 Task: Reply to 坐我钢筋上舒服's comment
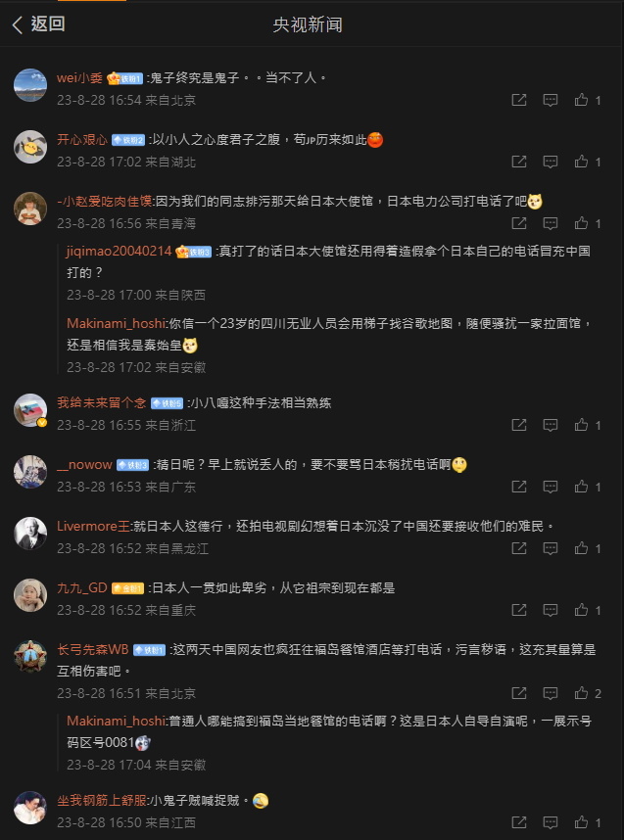(550, 822)
